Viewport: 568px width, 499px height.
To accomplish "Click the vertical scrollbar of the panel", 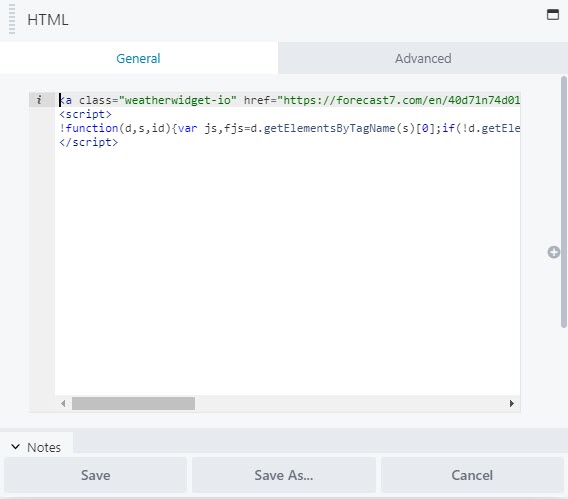I will tap(564, 202).
